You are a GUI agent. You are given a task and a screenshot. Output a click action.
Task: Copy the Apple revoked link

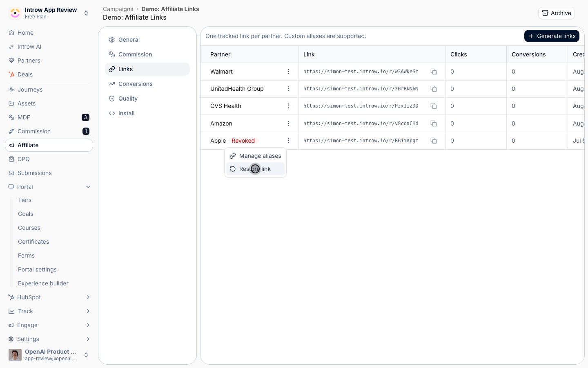[x=434, y=141]
